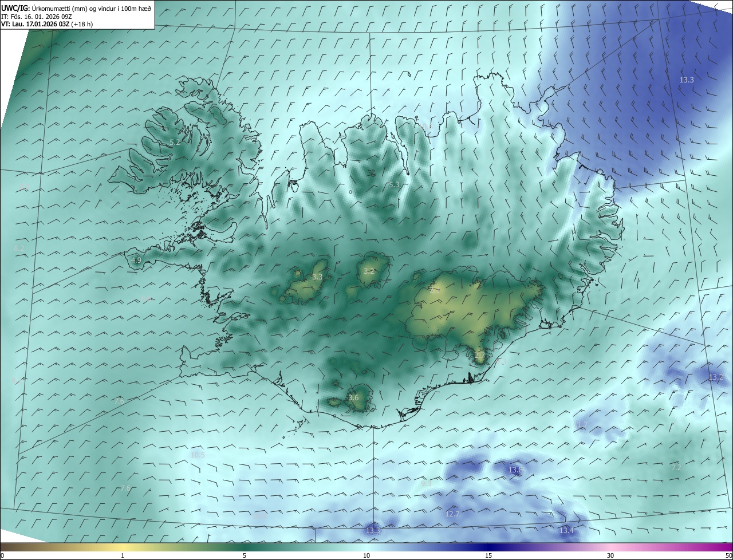Click the 2.7 value on the southeast glacier

click(x=480, y=356)
